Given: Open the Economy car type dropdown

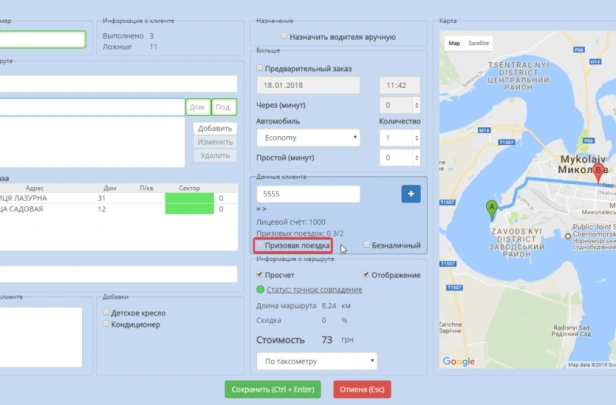Looking at the screenshot, I should [308, 138].
